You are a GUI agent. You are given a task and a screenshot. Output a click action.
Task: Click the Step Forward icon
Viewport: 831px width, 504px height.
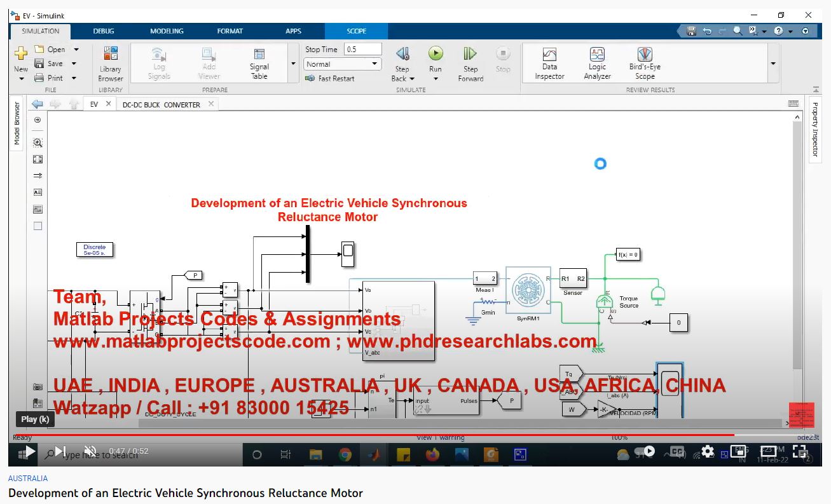tap(470, 54)
